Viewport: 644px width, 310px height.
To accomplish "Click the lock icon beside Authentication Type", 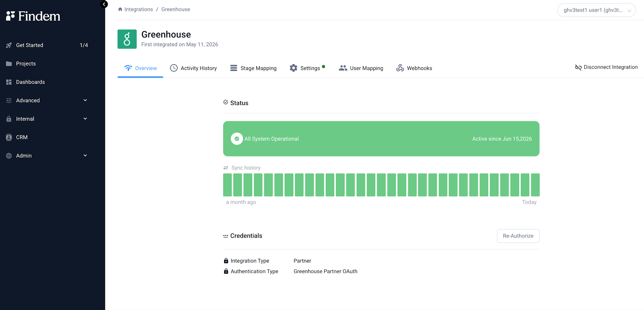I will [x=226, y=271].
